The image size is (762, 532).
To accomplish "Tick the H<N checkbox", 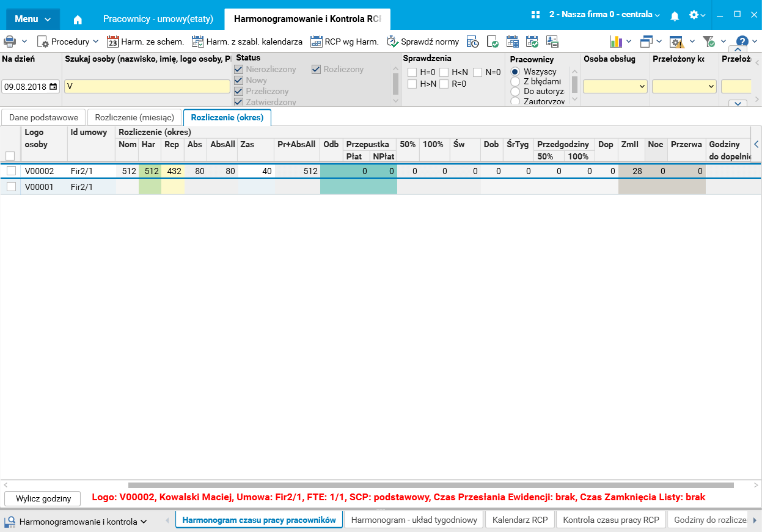I will pos(444,72).
